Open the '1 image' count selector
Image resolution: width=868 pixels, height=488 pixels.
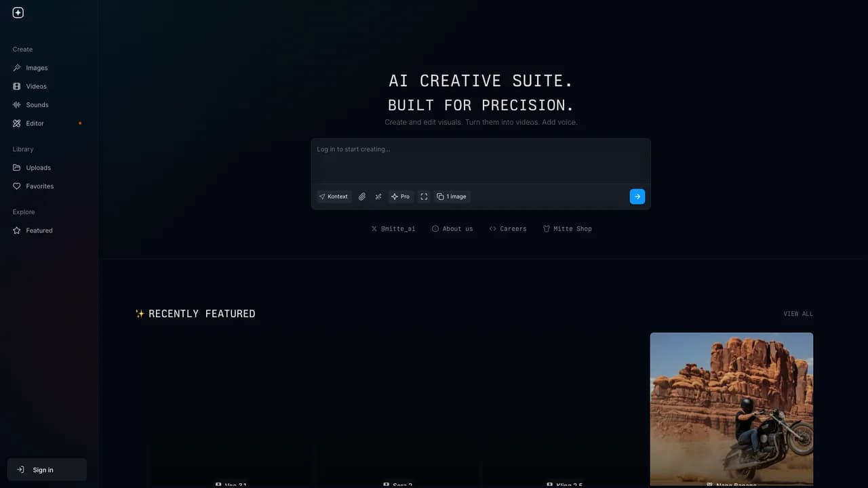click(x=452, y=197)
